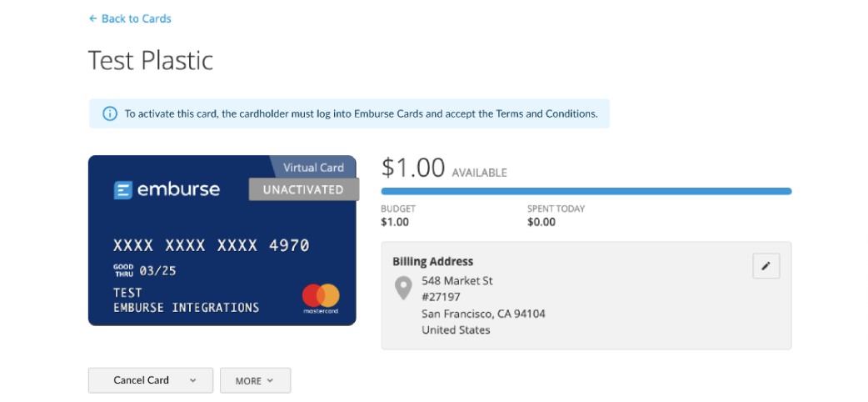This screenshot has width=868, height=402.
Task: Click the Test Plastic page title
Action: pos(151,60)
